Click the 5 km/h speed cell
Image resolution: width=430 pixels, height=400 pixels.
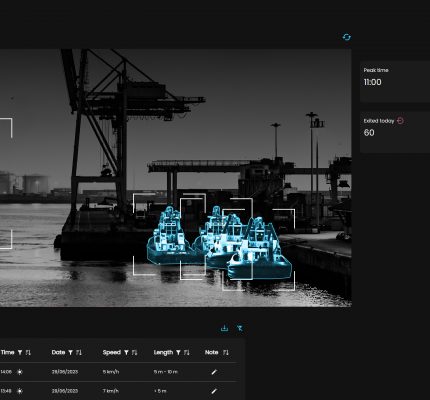(x=111, y=372)
